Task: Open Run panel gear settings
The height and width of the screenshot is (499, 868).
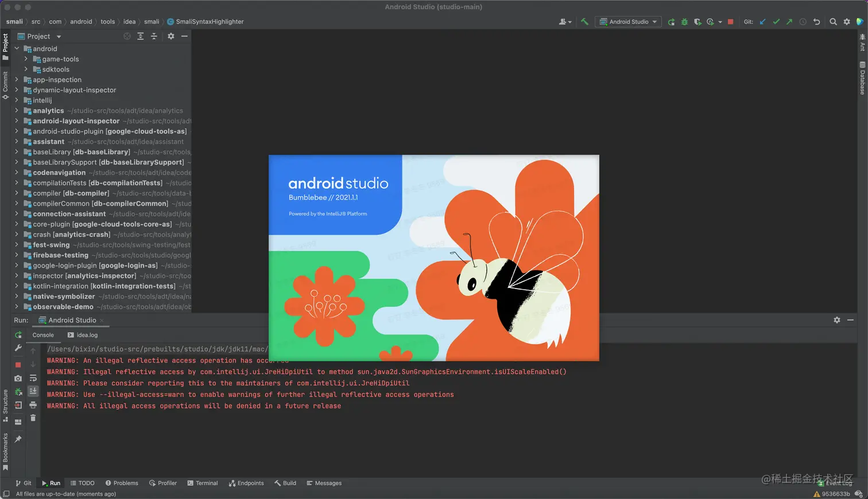Action: pos(837,320)
